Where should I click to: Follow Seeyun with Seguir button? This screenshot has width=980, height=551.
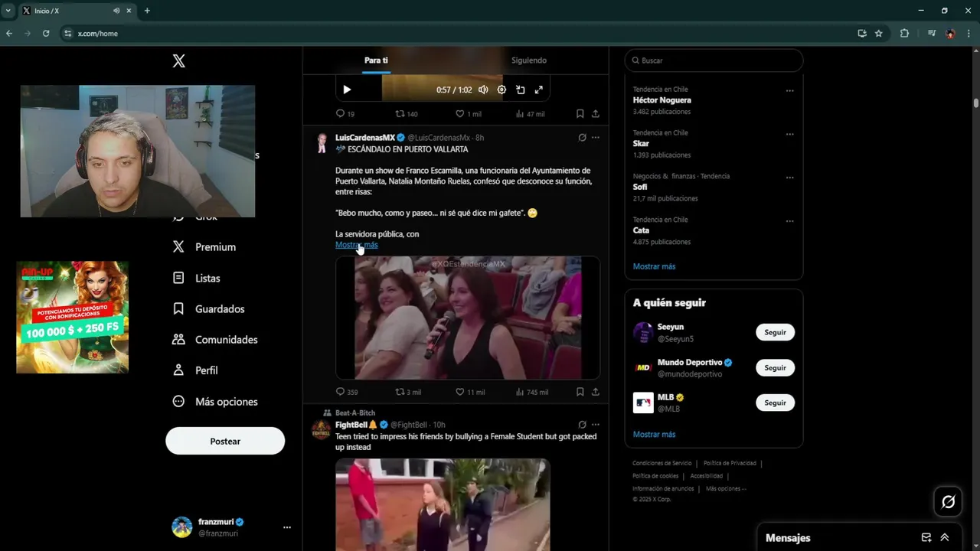point(775,332)
